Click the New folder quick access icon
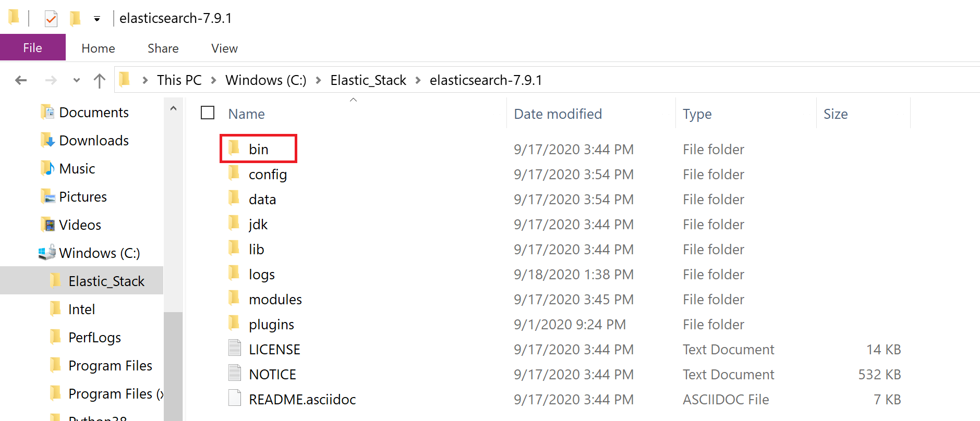The image size is (980, 421). [x=75, y=19]
